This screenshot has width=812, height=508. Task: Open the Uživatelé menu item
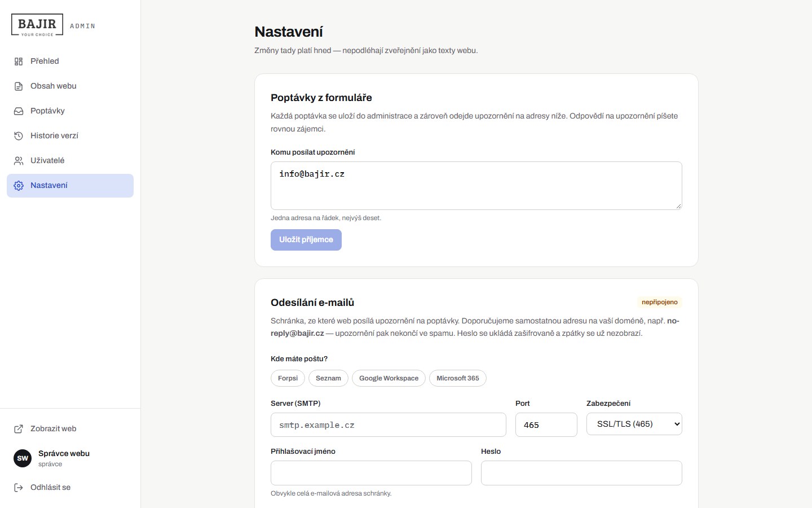[70, 161]
